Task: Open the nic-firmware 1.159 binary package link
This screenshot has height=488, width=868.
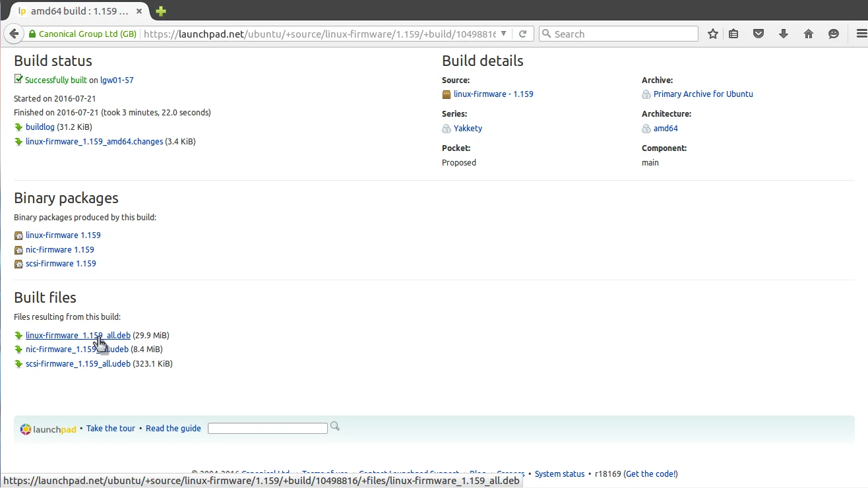Action: tap(60, 250)
